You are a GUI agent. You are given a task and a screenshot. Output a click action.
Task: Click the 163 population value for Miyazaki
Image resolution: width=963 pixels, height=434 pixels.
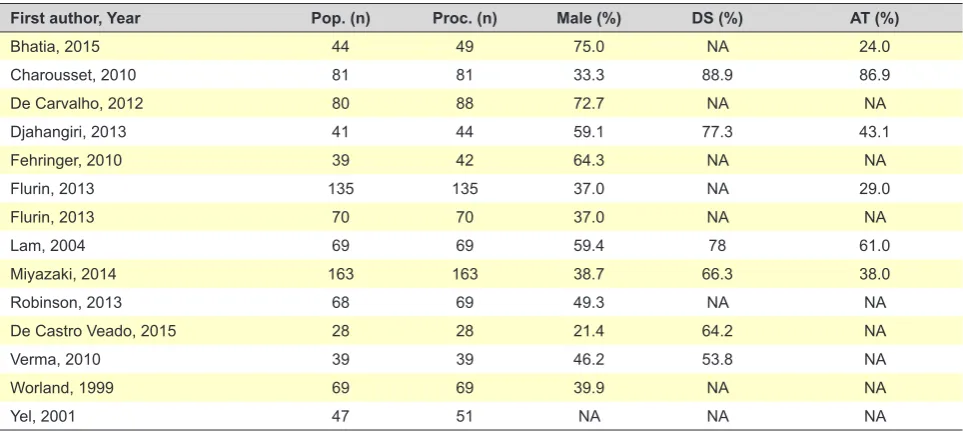click(x=340, y=274)
